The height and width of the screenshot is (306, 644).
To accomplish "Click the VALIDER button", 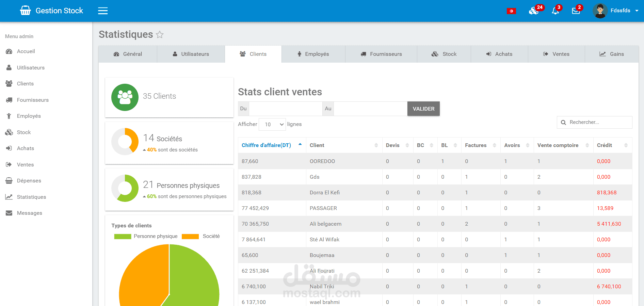I will tap(423, 109).
